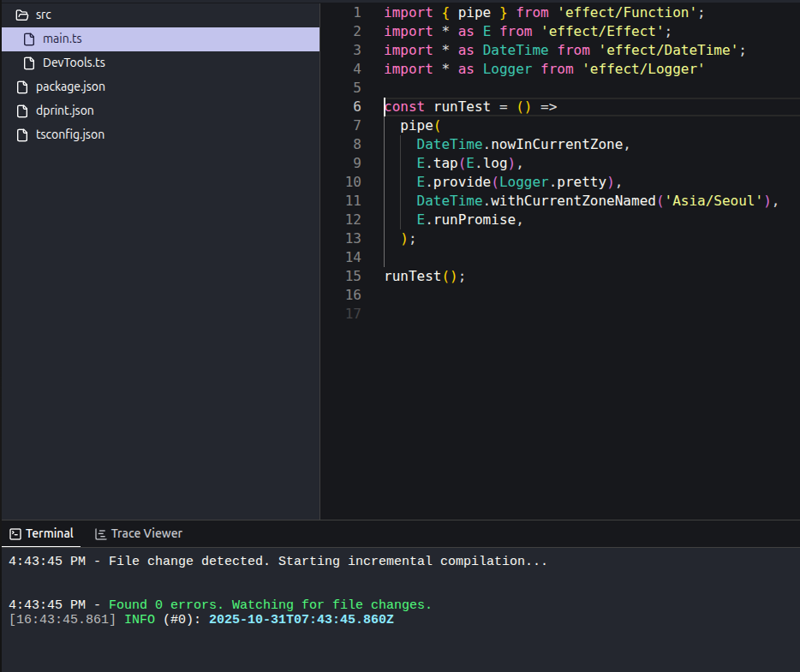
Task: Click the file icon beside tsconfig.json
Action: click(22, 135)
